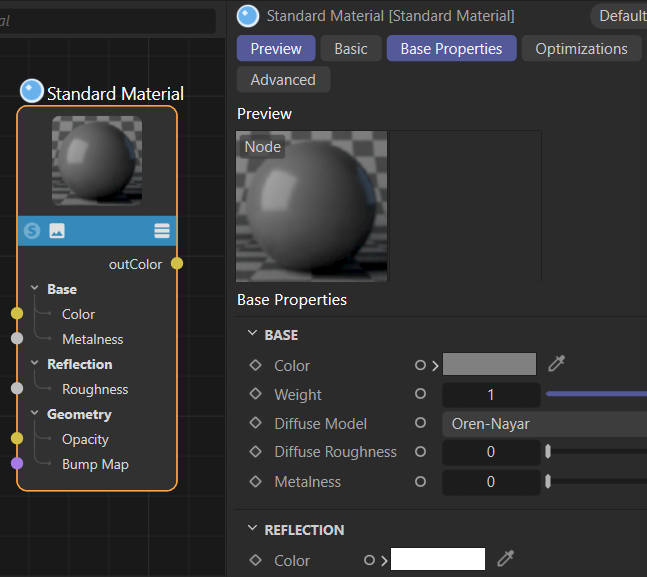The width and height of the screenshot is (647, 577).
Task: Toggle the Weight connection circle
Action: pos(420,395)
